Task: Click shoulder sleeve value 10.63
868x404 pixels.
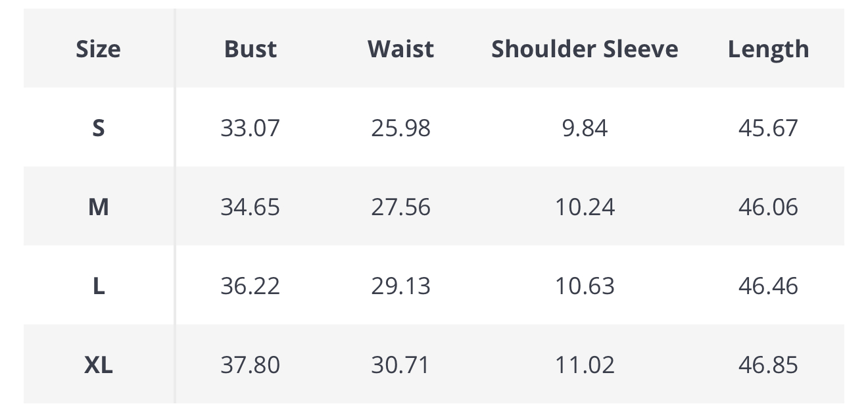Action: 585,286
